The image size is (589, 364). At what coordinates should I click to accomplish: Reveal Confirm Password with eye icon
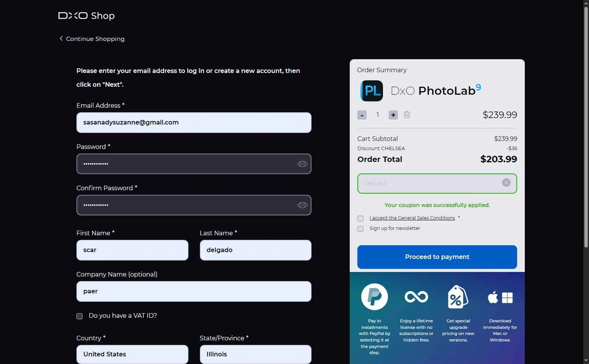302,205
